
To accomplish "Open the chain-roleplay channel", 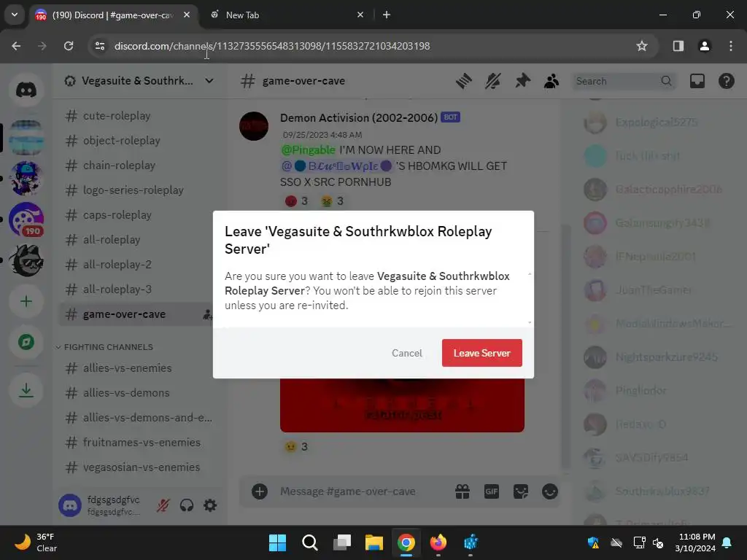I will tap(119, 166).
